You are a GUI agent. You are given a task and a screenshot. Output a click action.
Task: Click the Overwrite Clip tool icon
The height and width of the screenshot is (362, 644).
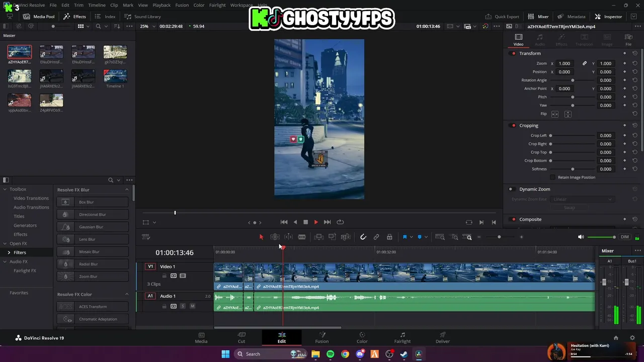[332, 237]
